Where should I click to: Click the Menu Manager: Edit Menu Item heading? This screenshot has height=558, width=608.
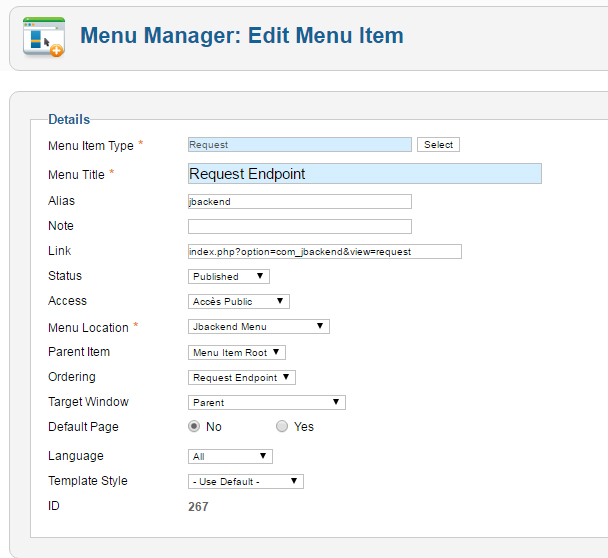[x=242, y=35]
